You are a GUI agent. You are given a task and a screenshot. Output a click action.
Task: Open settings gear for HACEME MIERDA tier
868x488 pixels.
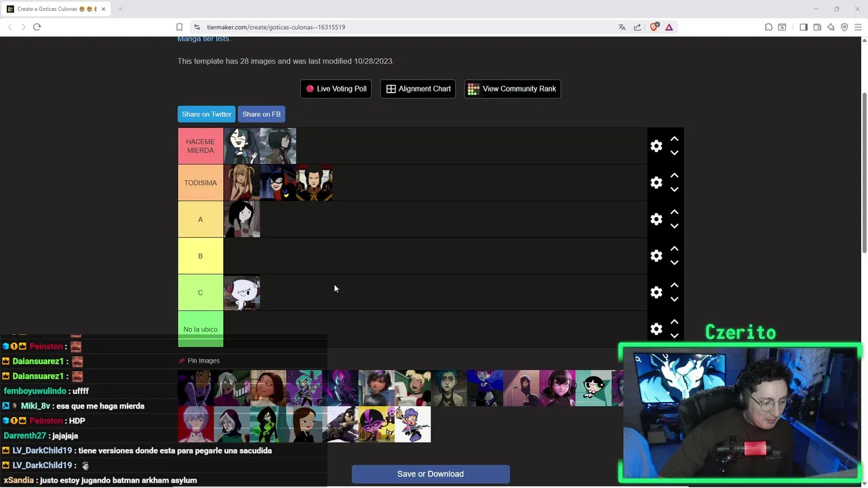click(656, 146)
